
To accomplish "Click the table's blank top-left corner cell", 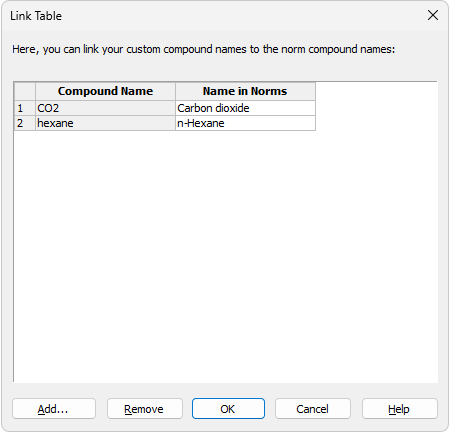I will [x=25, y=91].
